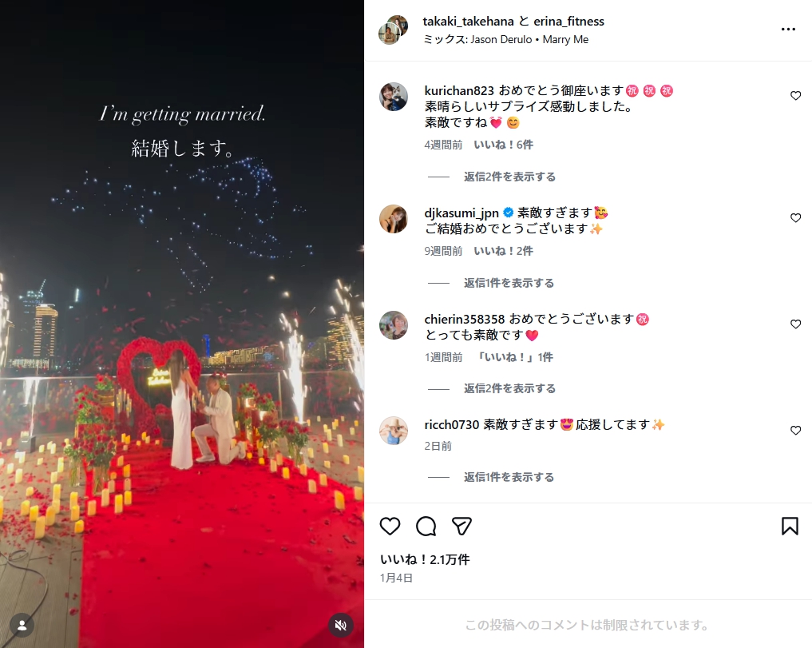Unmute the video with the speaker icon

(341, 625)
